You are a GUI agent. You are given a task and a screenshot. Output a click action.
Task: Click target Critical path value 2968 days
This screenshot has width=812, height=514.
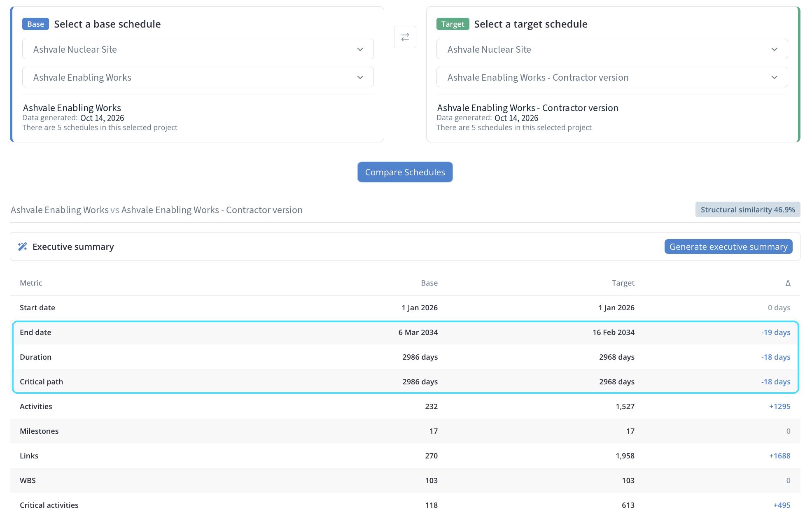617,381
